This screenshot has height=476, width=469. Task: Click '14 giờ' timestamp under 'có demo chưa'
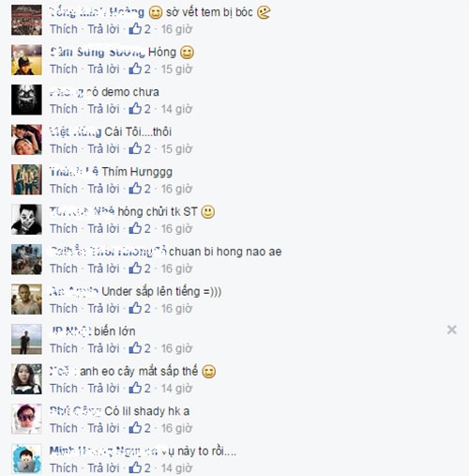(176, 109)
